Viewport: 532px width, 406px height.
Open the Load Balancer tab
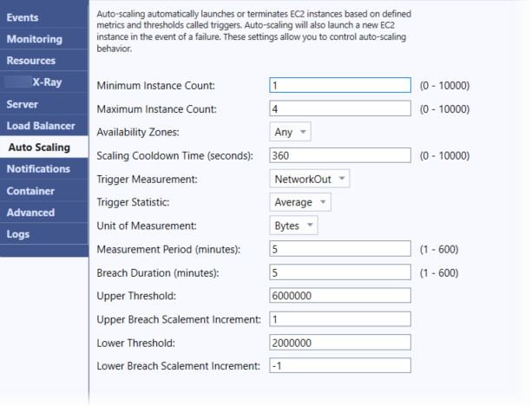pyautogui.click(x=43, y=126)
